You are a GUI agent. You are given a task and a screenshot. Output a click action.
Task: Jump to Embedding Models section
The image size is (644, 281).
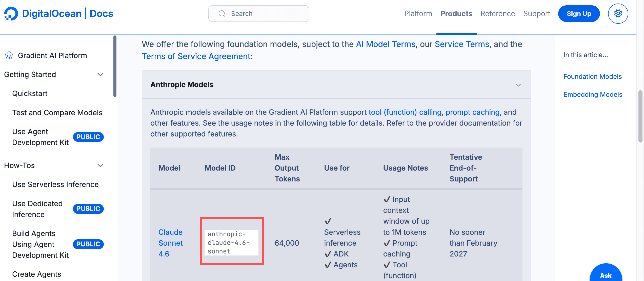[593, 95]
